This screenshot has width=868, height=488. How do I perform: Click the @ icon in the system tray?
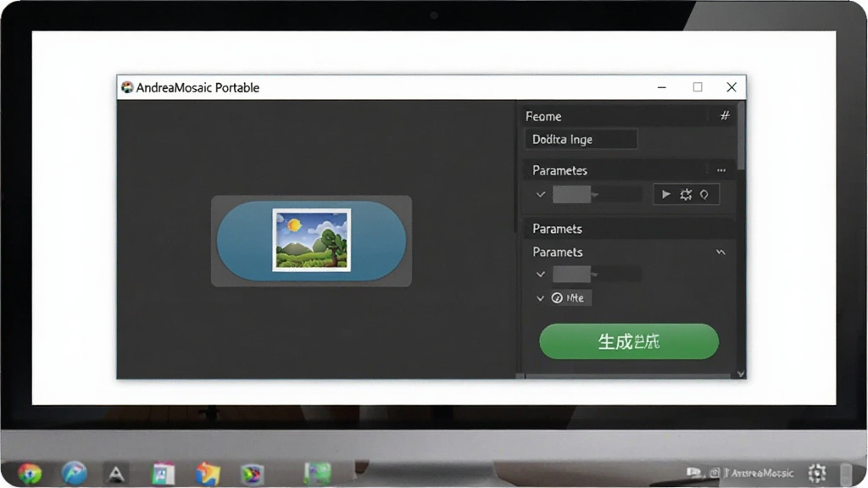click(x=715, y=473)
